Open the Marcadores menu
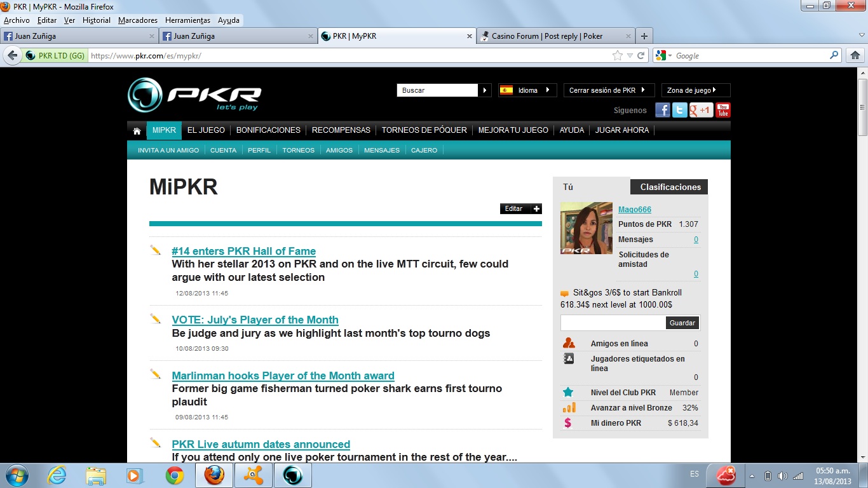 138,20
